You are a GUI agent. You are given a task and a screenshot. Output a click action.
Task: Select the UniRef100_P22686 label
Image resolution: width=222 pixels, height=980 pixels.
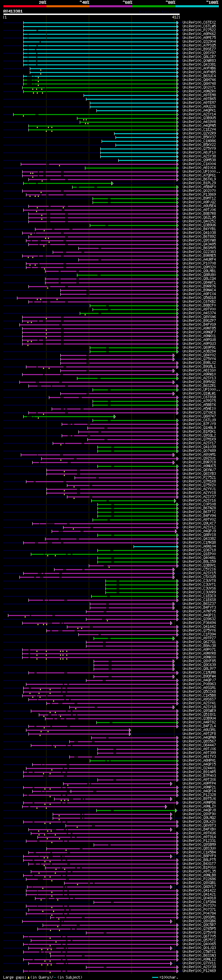click(x=199, y=879)
